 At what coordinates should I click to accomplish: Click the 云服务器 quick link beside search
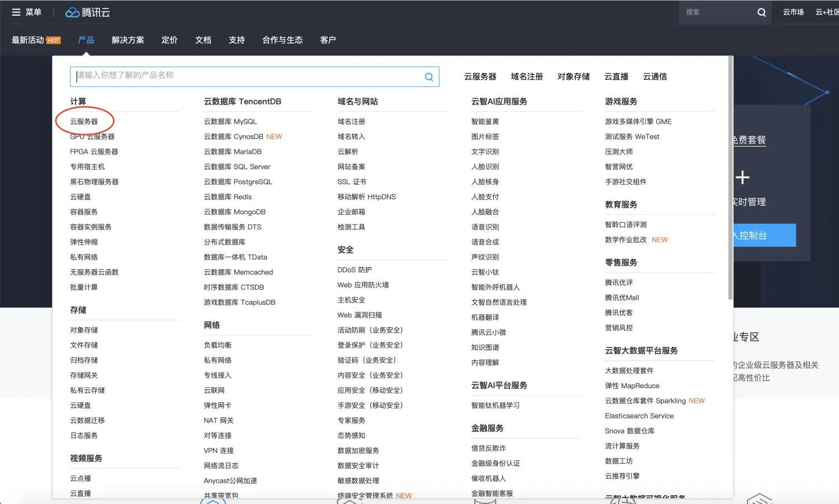tap(480, 77)
